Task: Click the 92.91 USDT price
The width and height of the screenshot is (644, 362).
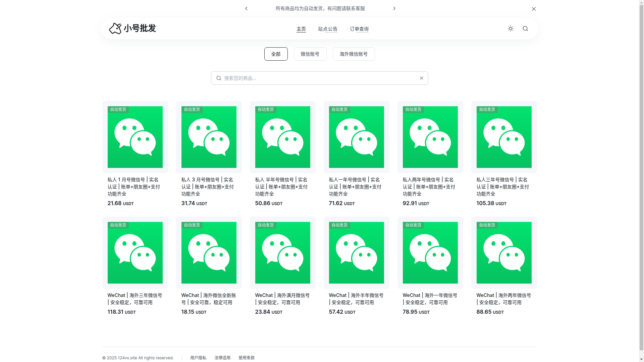Action: (x=416, y=203)
